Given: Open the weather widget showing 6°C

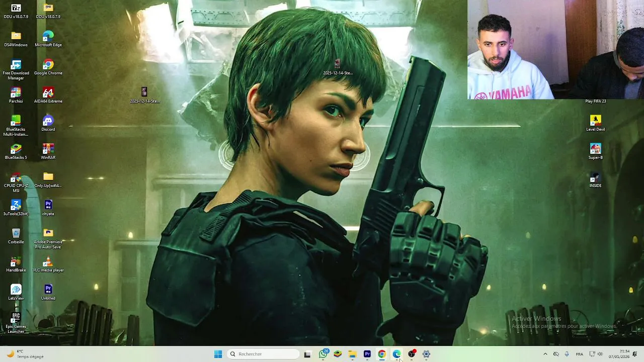Looking at the screenshot, I should click(25, 354).
